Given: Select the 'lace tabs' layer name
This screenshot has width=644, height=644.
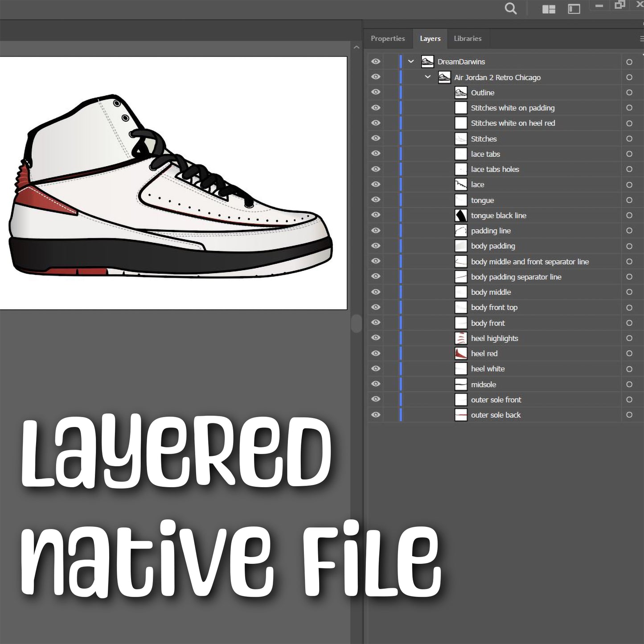Looking at the screenshot, I should coord(485,154).
